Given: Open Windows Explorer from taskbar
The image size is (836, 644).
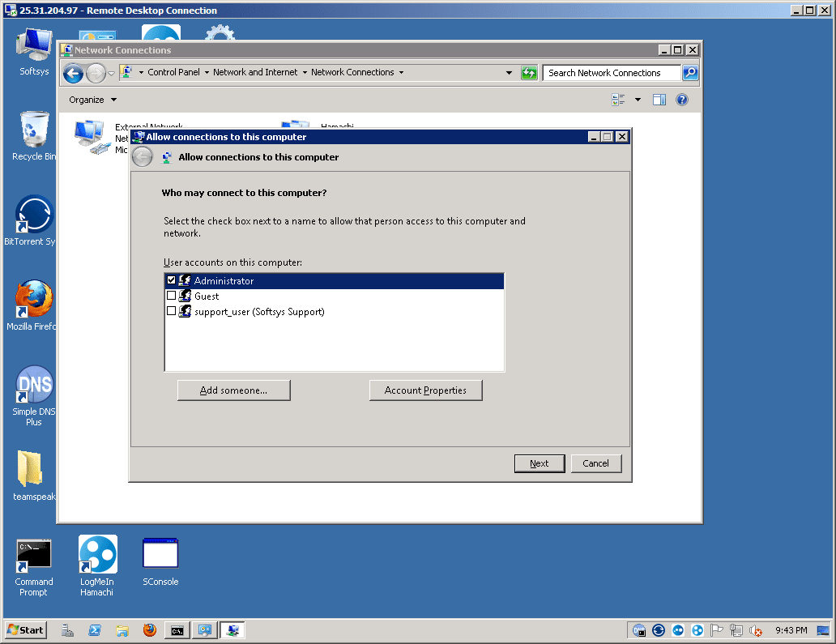Looking at the screenshot, I should tap(122, 630).
